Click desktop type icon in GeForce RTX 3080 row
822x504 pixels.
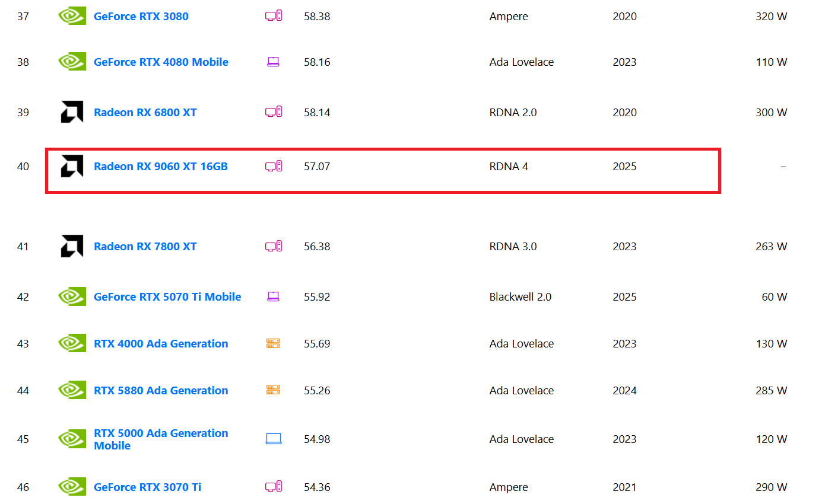274,16
